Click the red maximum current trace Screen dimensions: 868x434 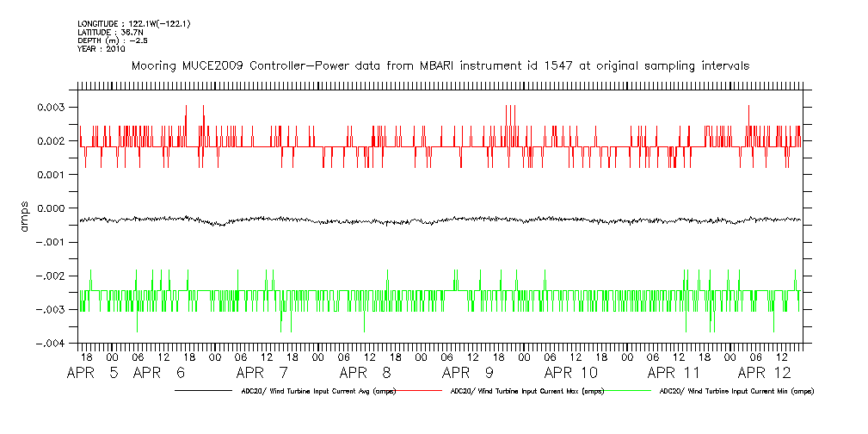pos(430,146)
